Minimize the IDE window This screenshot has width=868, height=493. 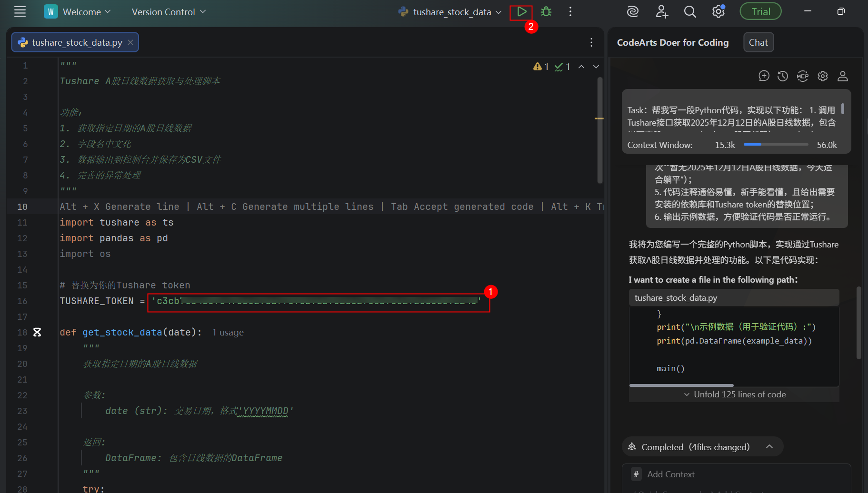(808, 11)
